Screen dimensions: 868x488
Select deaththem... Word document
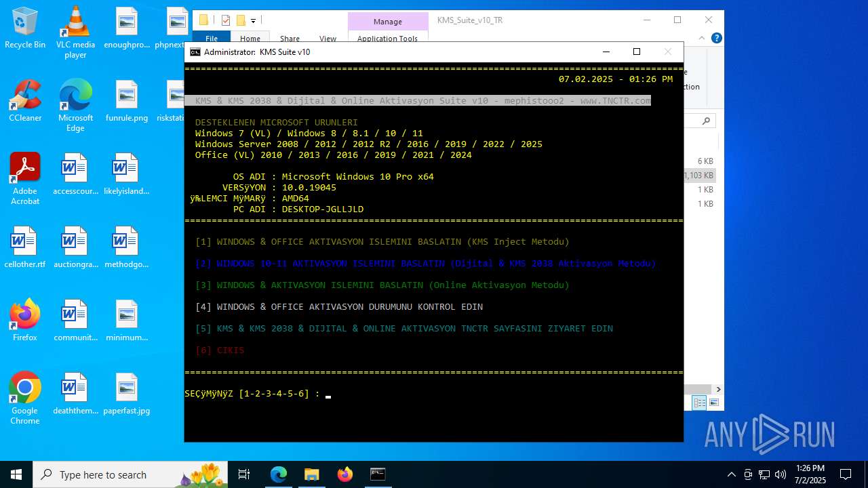click(x=75, y=394)
